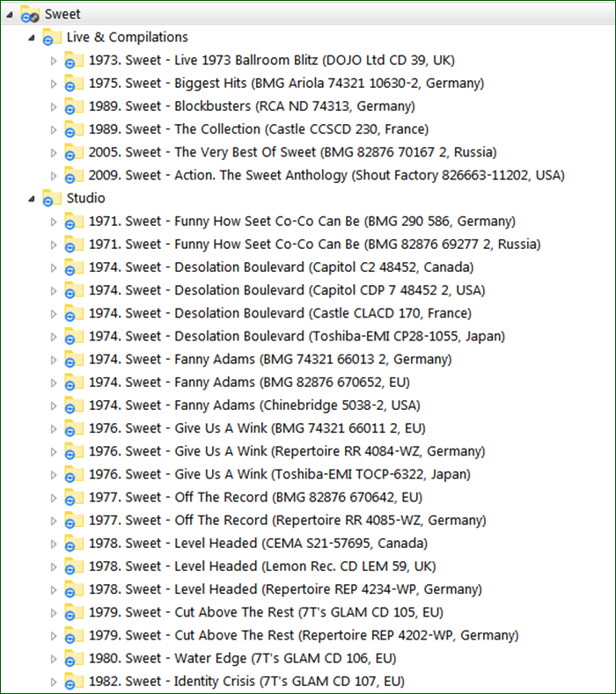The image size is (616, 694).
Task: Select Fanny Adams Chinebridge 5038-2 USA text
Action: coord(254,405)
